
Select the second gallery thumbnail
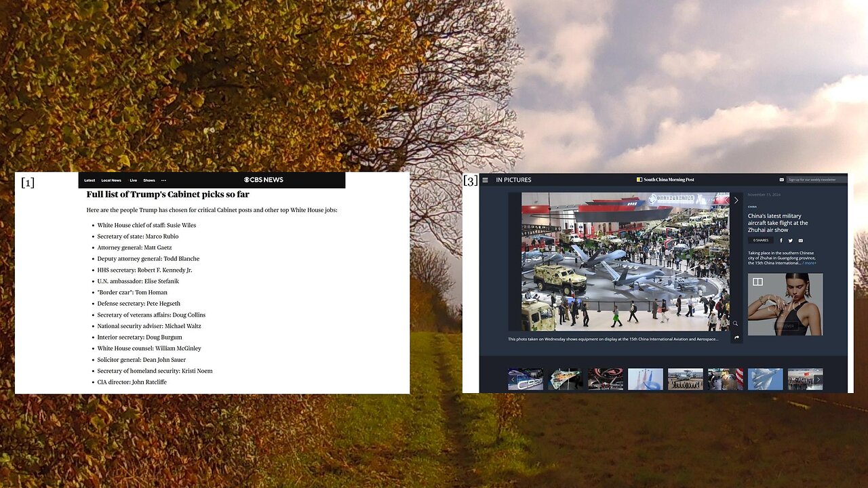coord(566,379)
